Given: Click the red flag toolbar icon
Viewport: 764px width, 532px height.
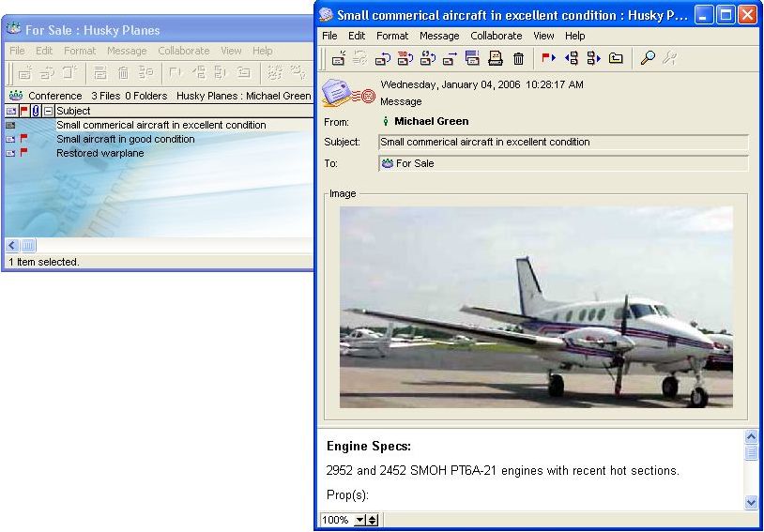Looking at the screenshot, I should [548, 58].
